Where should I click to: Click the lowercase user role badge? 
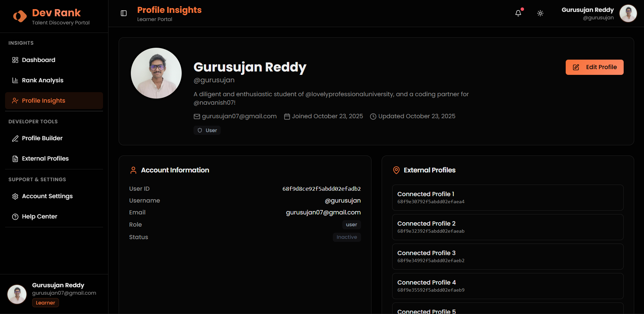click(x=351, y=225)
